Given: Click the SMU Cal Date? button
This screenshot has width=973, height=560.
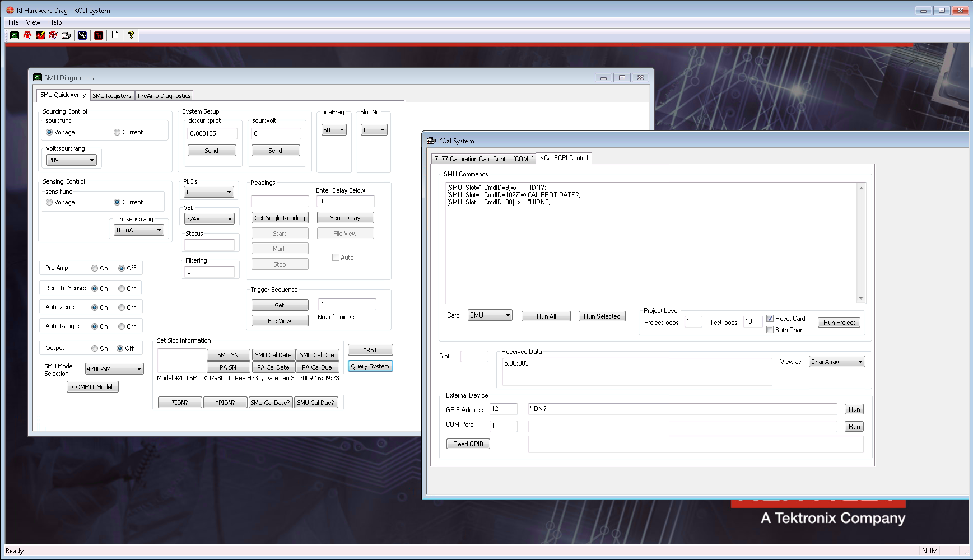Looking at the screenshot, I should (x=270, y=403).
